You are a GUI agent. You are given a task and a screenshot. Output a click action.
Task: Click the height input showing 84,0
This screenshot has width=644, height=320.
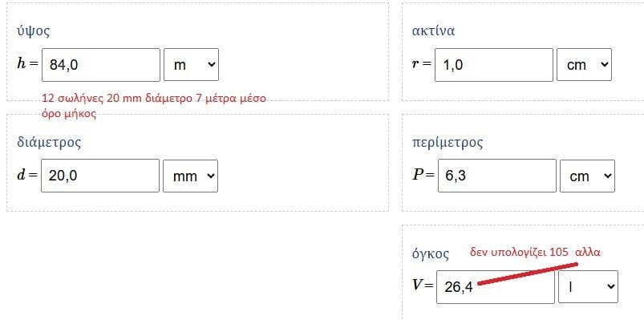click(x=100, y=65)
